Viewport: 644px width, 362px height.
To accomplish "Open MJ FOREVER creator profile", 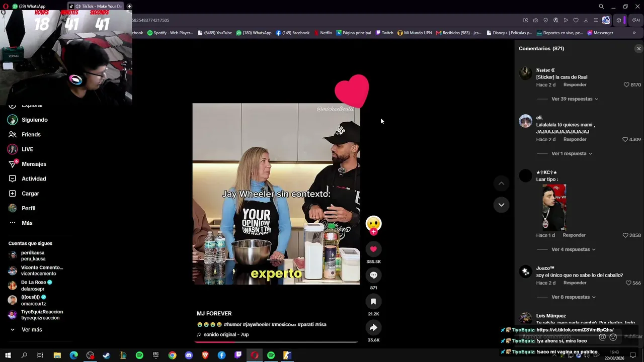I will [214, 314].
